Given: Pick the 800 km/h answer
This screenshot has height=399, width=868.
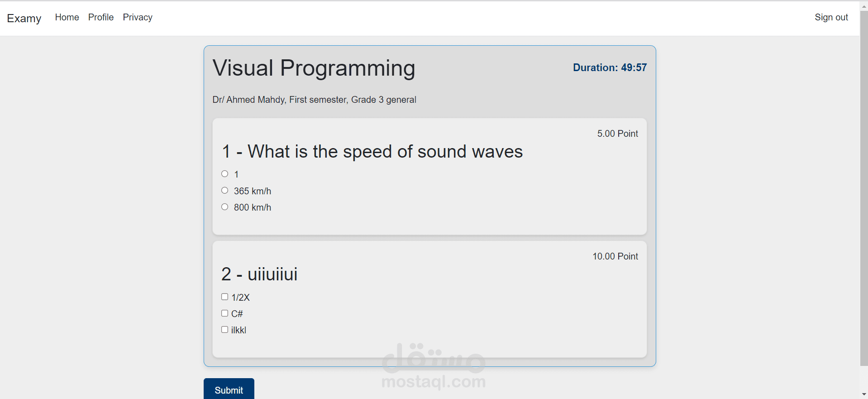Looking at the screenshot, I should tap(224, 207).
